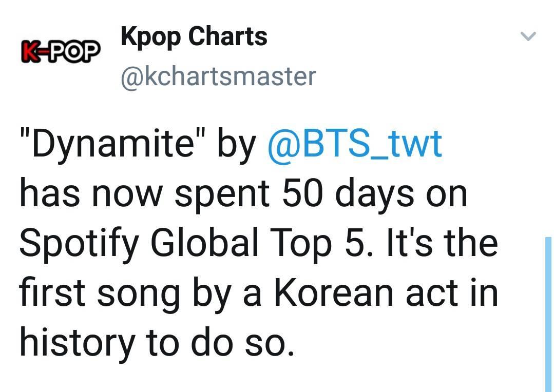Open the @kchartsmaster handle

(218, 76)
